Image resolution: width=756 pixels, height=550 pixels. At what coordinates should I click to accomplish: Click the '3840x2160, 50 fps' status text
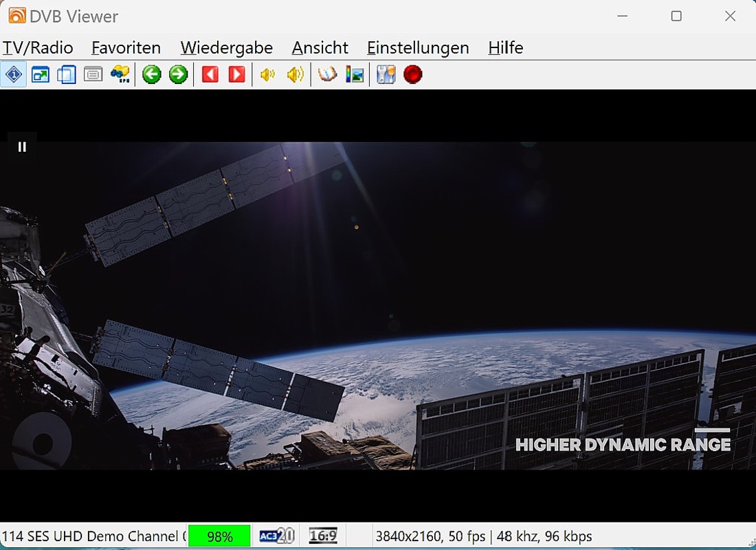[x=430, y=536]
